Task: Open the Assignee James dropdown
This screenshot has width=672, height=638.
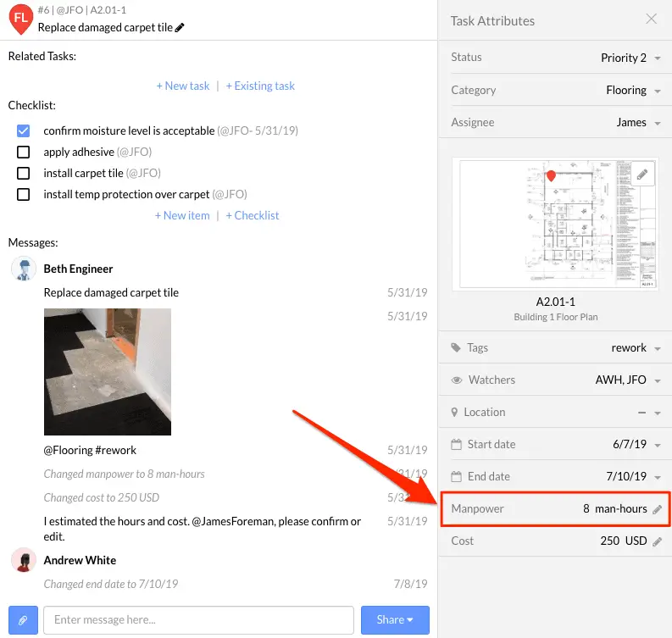Action: (x=638, y=123)
